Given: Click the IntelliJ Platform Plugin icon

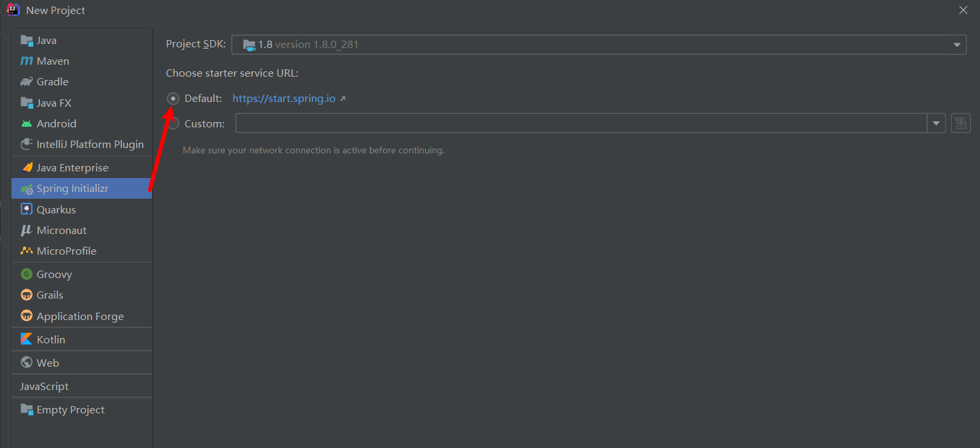Looking at the screenshot, I should (27, 144).
